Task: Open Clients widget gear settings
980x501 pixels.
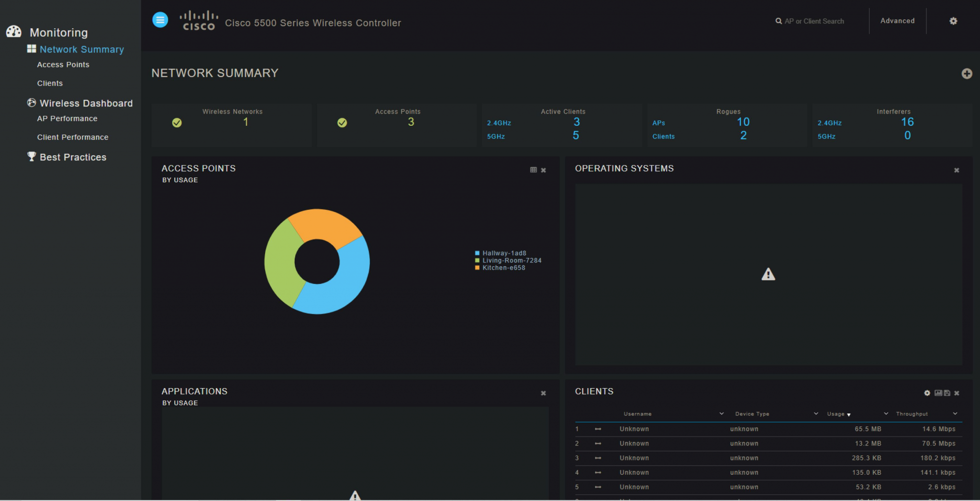Action: click(x=927, y=393)
